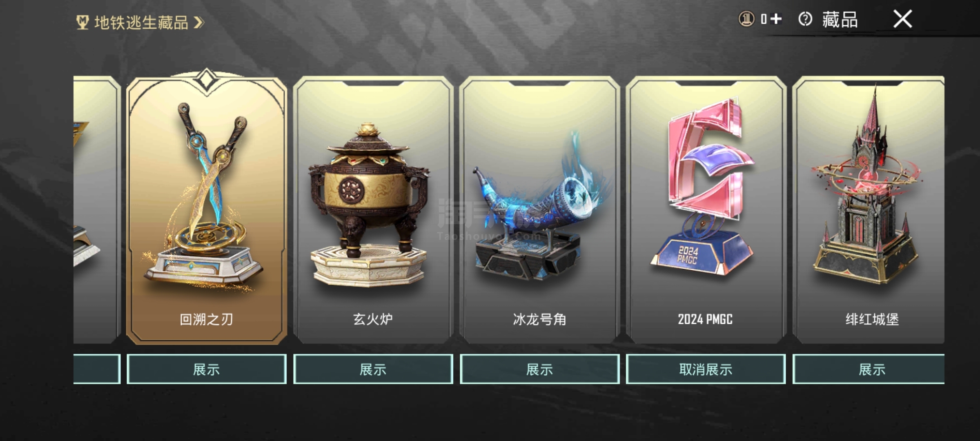Click the coin currency icon
The image size is (980, 441).
click(x=746, y=19)
